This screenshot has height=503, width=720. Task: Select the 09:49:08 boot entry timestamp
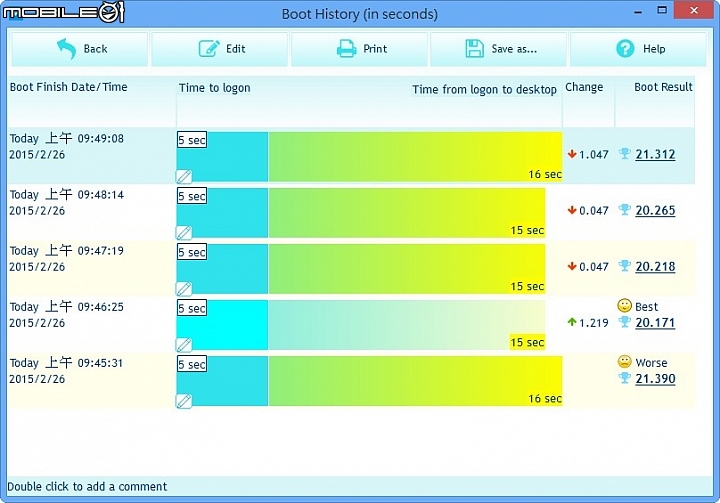pos(67,147)
